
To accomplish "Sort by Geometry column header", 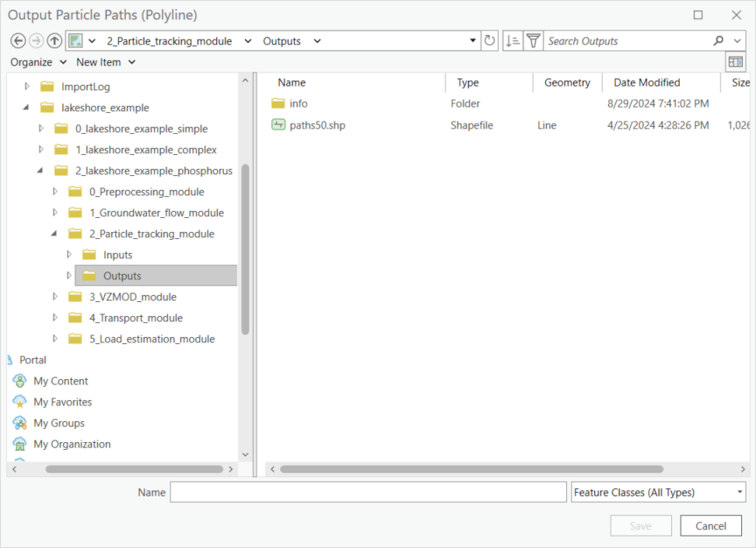I will click(x=567, y=82).
